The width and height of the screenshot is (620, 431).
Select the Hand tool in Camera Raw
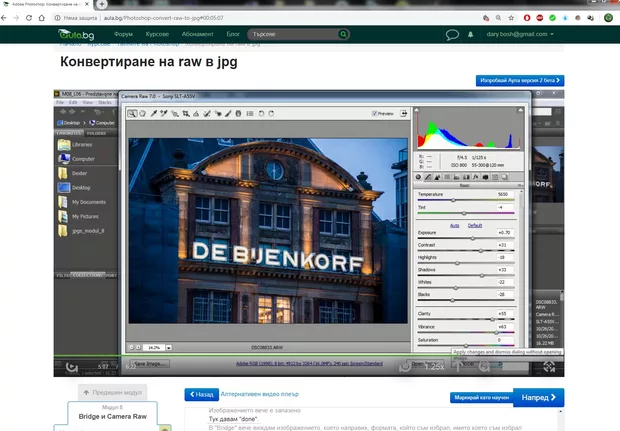tap(143, 114)
